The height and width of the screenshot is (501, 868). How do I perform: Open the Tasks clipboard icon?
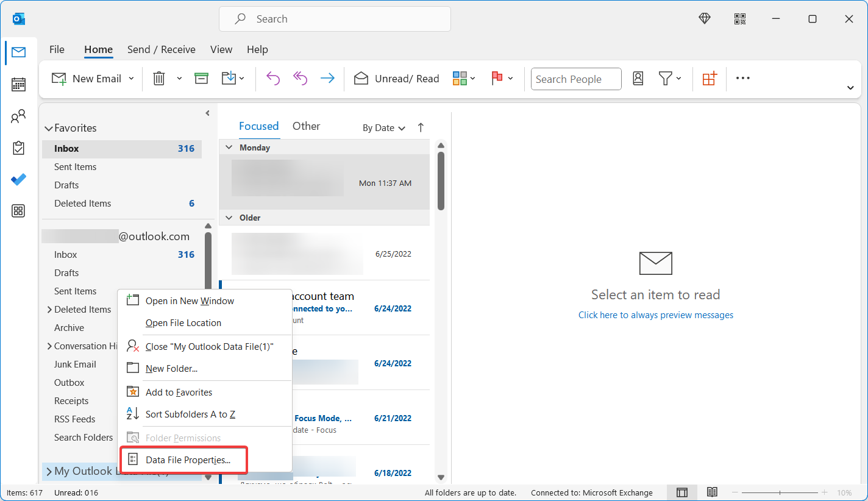pyautogui.click(x=18, y=147)
